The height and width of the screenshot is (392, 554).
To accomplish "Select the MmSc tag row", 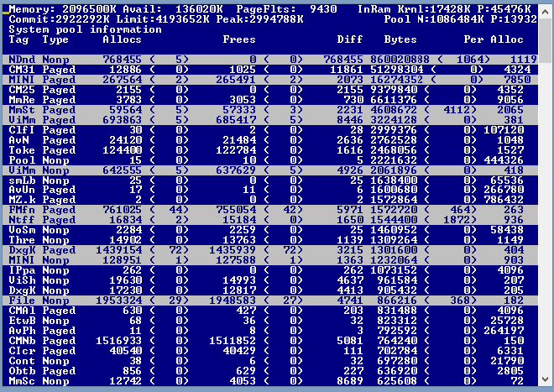I will click(270, 381).
